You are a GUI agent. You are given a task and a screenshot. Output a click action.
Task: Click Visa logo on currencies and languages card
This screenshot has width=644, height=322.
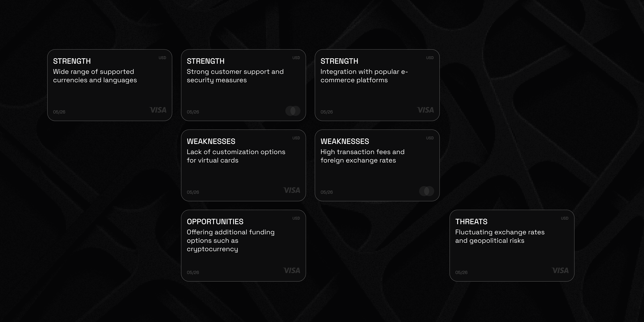click(x=158, y=110)
